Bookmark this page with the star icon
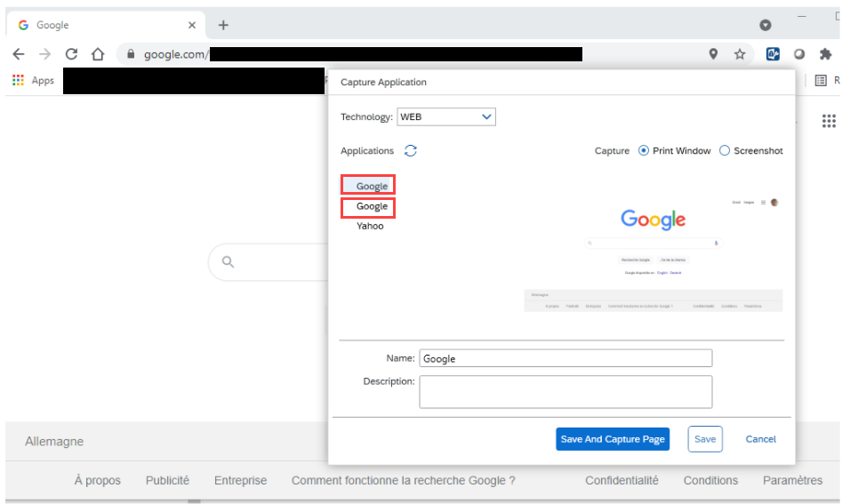Image resolution: width=842 pixels, height=504 pixels. (740, 53)
